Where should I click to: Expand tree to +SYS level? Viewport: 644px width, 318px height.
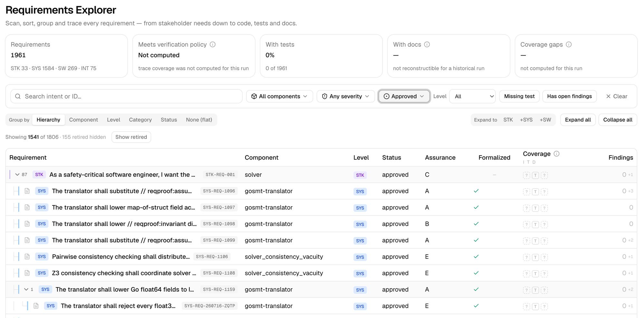pos(526,120)
